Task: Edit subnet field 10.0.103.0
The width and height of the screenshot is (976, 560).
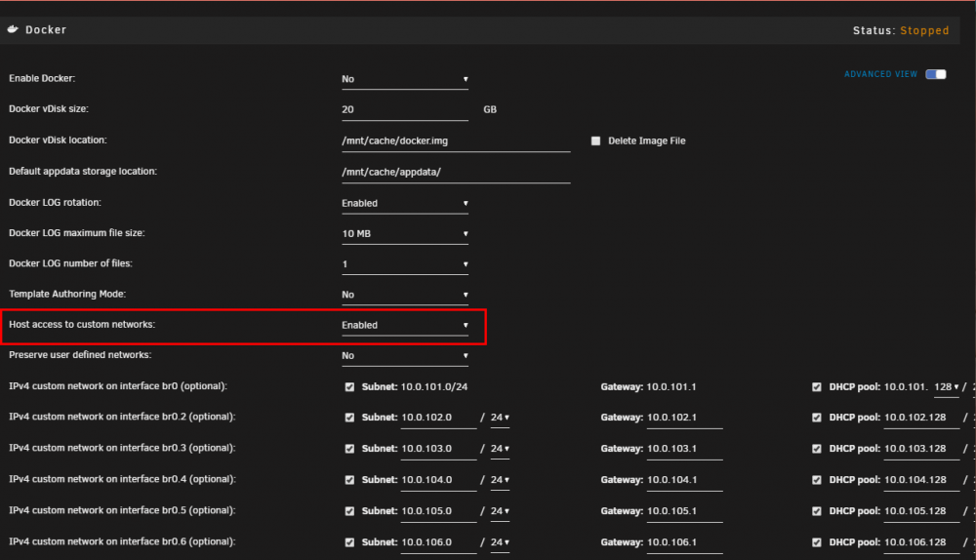Action: tap(438, 449)
